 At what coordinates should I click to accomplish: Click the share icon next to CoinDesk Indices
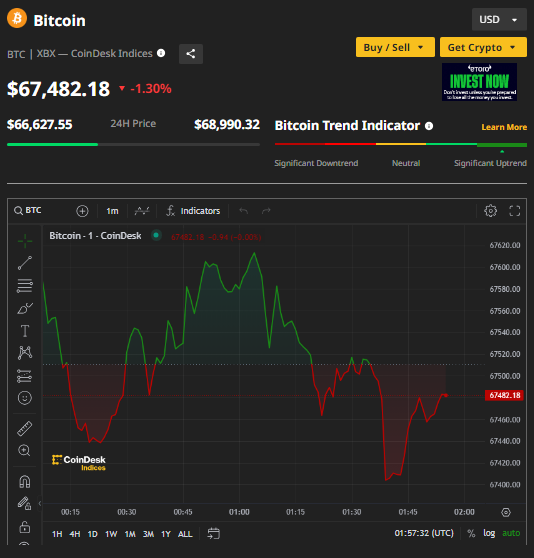coord(191,54)
